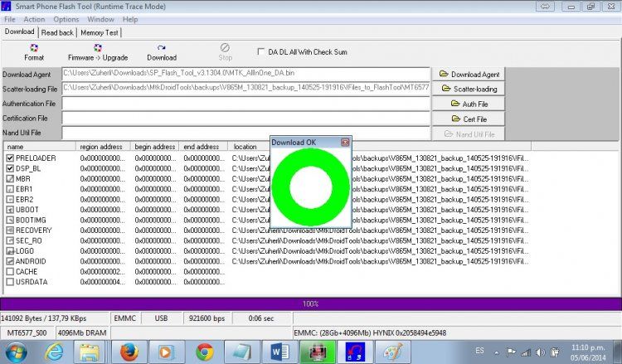Select the SEC_RO partition row
The width and height of the screenshot is (622, 364).
[x=267, y=240]
